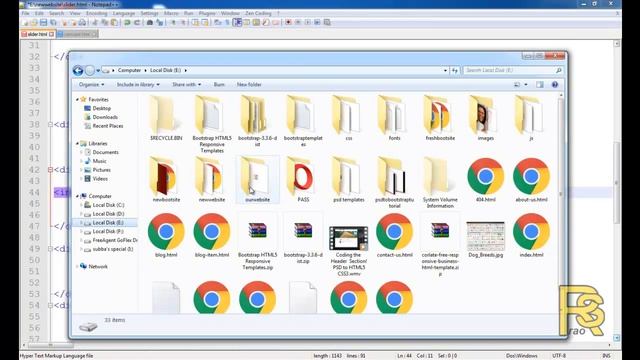The height and width of the screenshot is (360, 640).
Task: Click the Undo icon in Notepad++ toolbar
Action: tap(127, 22)
